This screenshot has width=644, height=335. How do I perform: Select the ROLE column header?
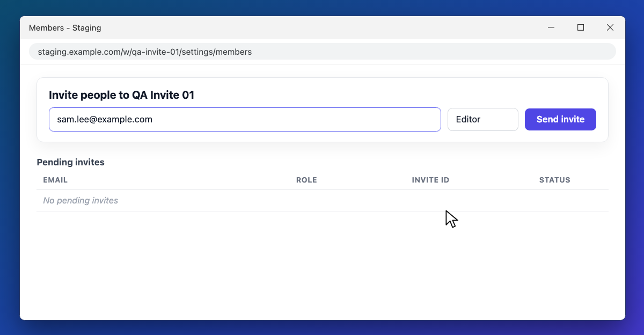click(x=306, y=180)
